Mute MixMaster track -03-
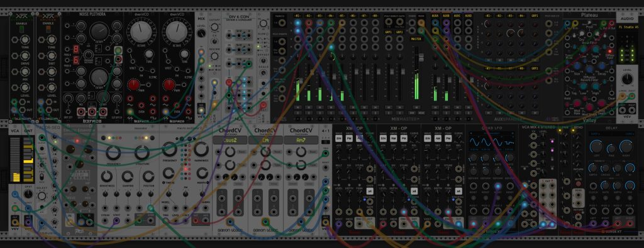 [x=320, y=107]
